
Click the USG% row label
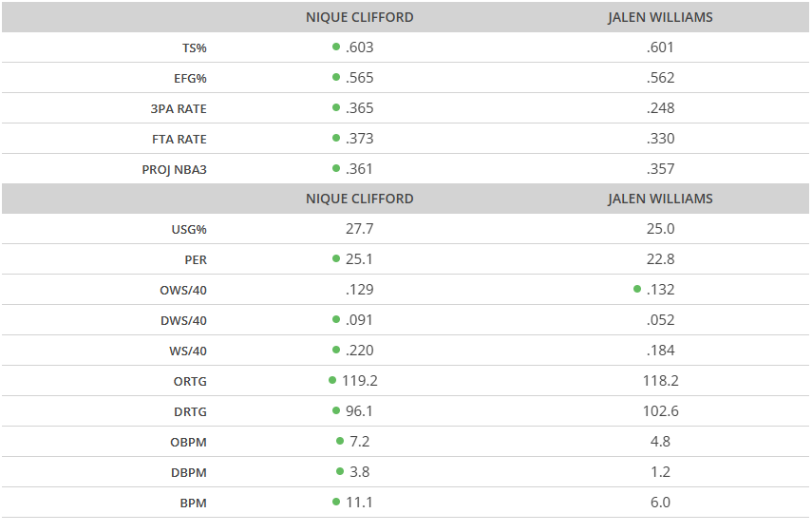click(189, 230)
